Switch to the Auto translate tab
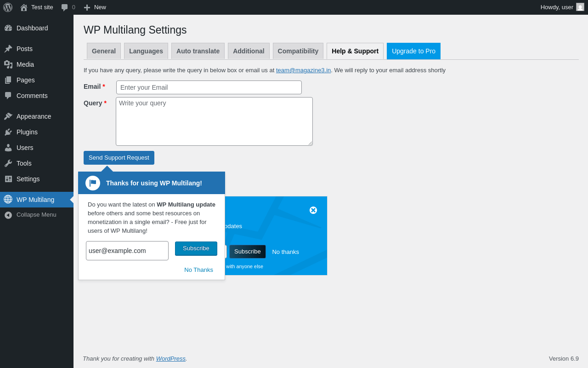 point(198,51)
